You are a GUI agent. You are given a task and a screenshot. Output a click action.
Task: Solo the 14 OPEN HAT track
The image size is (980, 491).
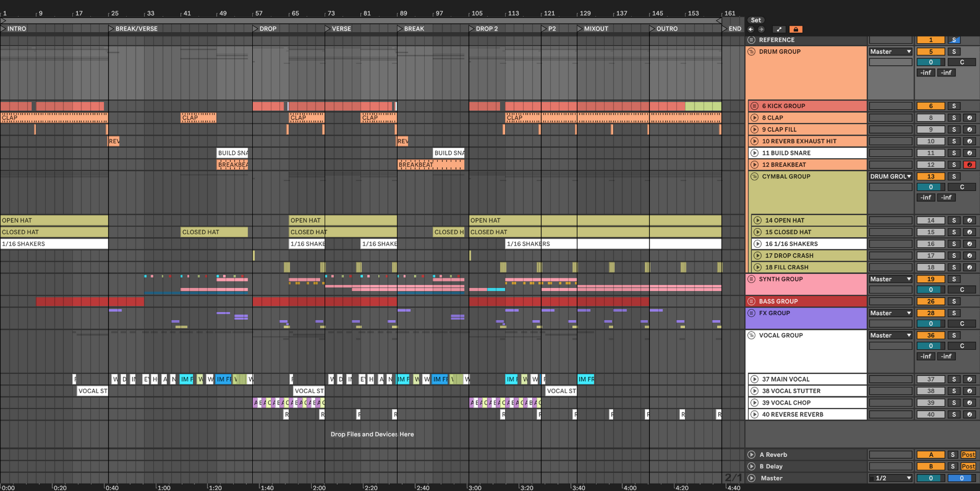[954, 220]
